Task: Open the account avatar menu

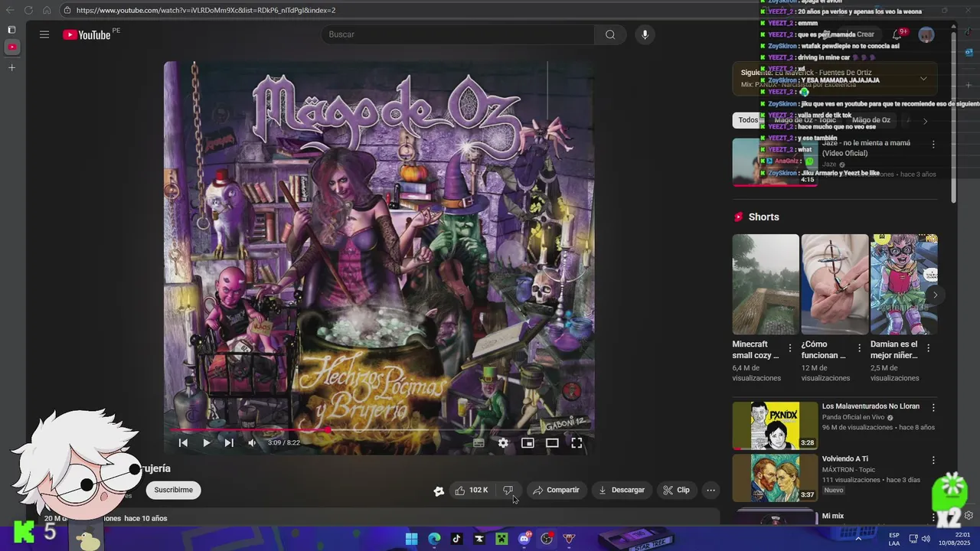Action: click(x=926, y=34)
